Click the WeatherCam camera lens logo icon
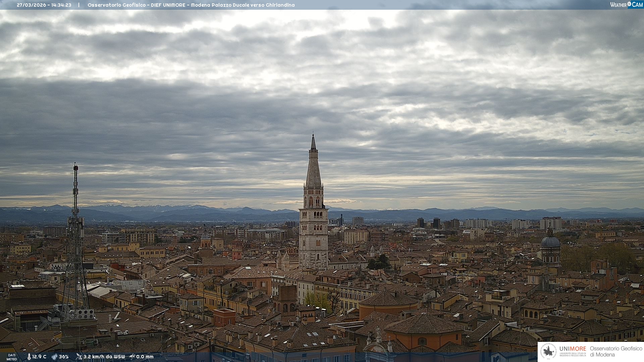Screen dimensions: 644x362 tap(629, 4)
